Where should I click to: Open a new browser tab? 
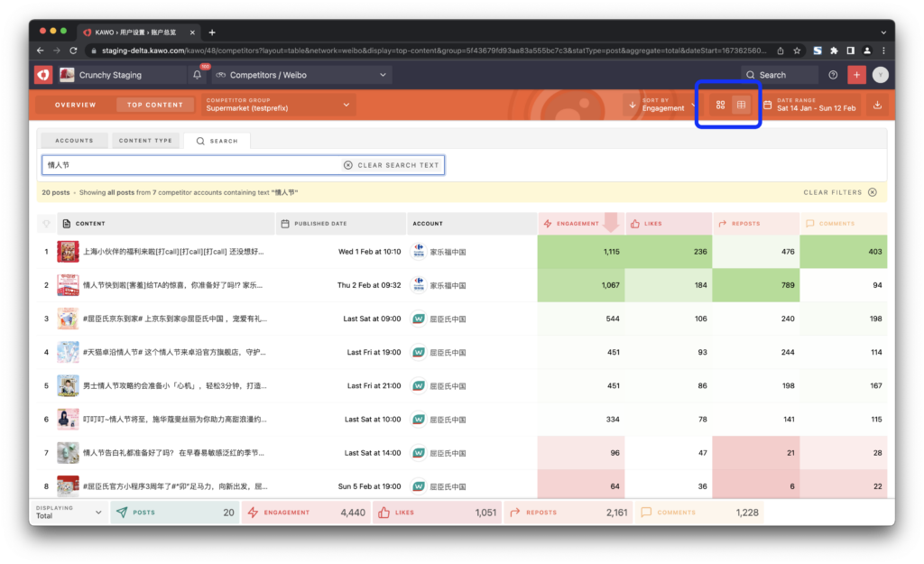pyautogui.click(x=212, y=32)
